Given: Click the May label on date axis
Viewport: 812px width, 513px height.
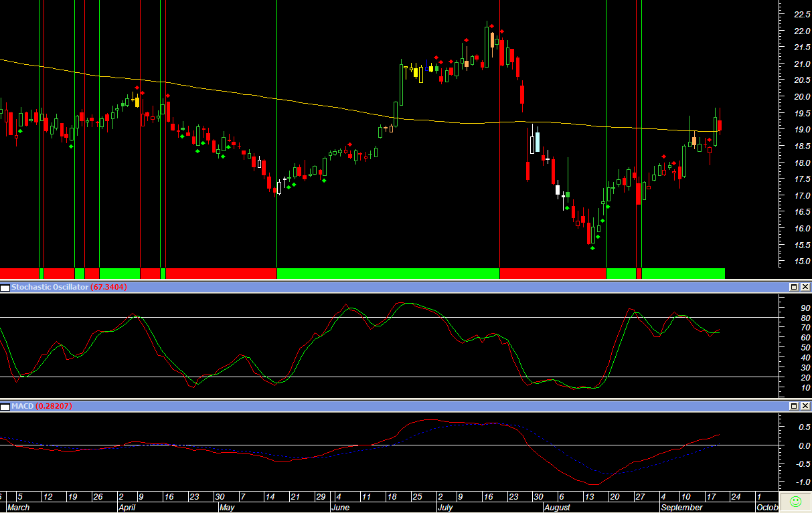Looking at the screenshot, I should 228,508.
